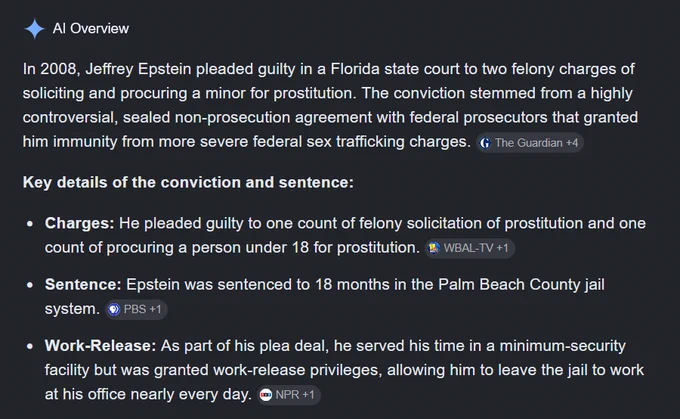Open the NPR +1 source chip

coord(288,395)
